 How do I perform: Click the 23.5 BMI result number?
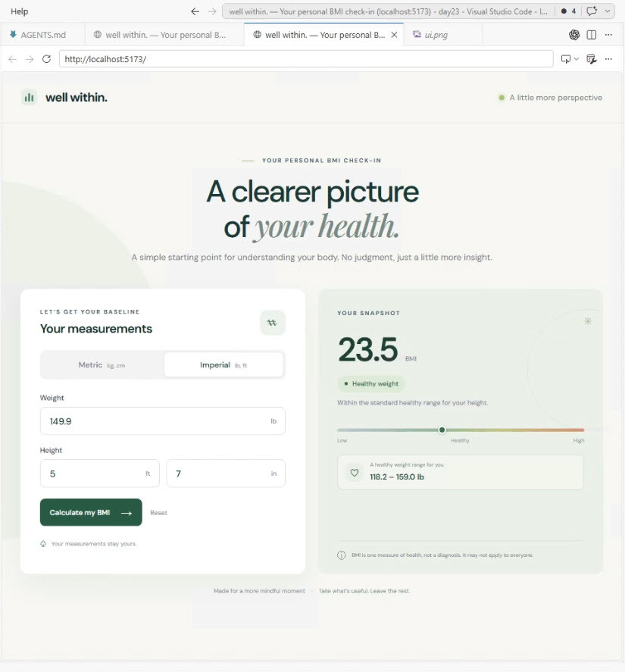click(368, 350)
